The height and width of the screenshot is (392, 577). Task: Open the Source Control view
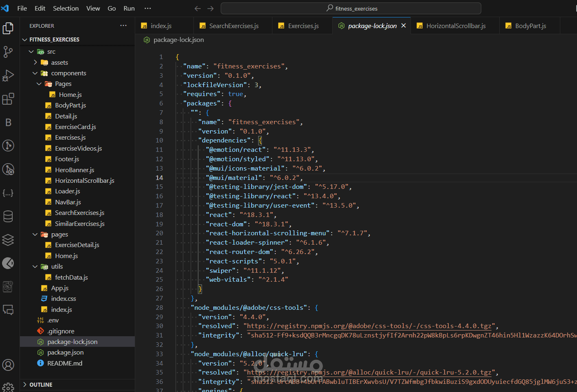(x=8, y=52)
